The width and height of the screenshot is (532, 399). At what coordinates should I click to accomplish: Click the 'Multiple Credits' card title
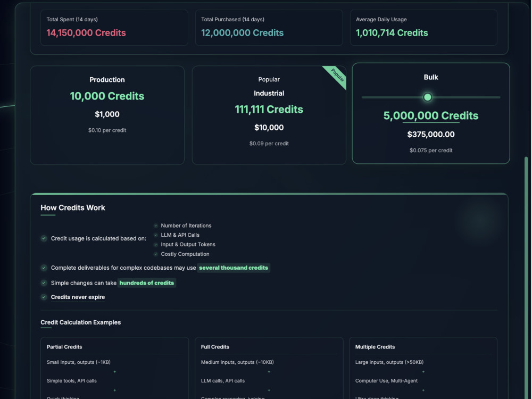pos(375,347)
